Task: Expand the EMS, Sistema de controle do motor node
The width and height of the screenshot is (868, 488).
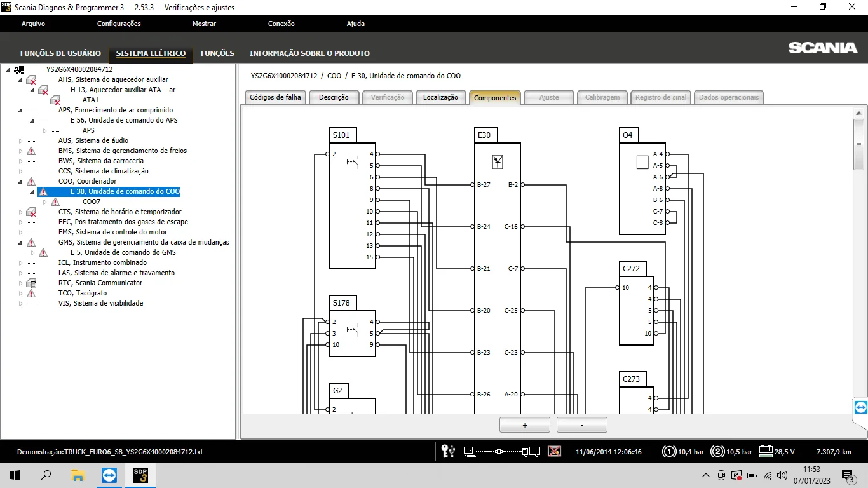Action: [20, 233]
